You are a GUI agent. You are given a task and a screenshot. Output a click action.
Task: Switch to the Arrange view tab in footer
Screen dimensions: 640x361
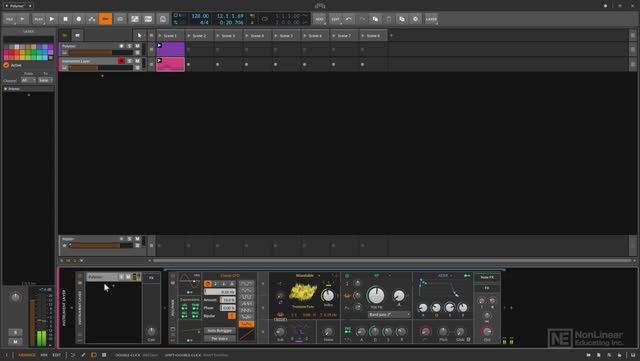(27, 355)
